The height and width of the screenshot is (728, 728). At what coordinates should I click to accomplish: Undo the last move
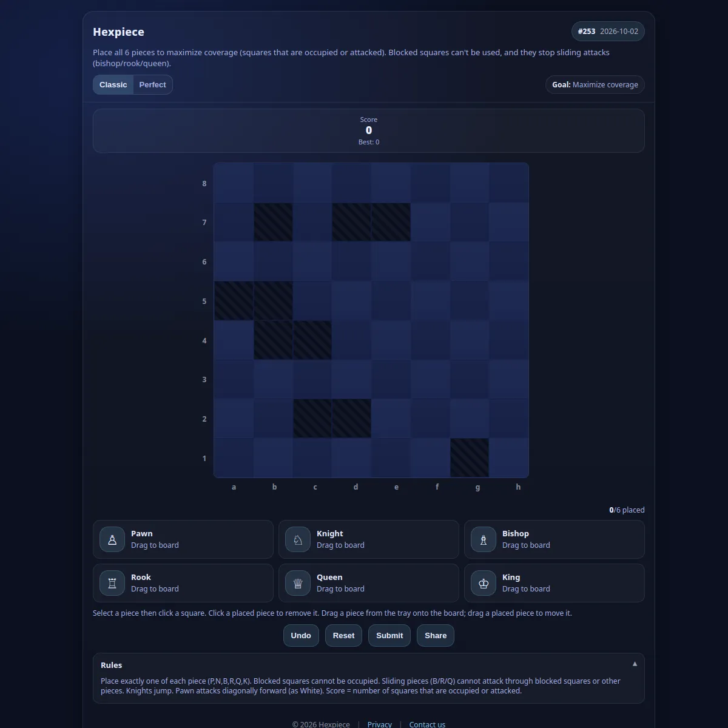[301, 636]
